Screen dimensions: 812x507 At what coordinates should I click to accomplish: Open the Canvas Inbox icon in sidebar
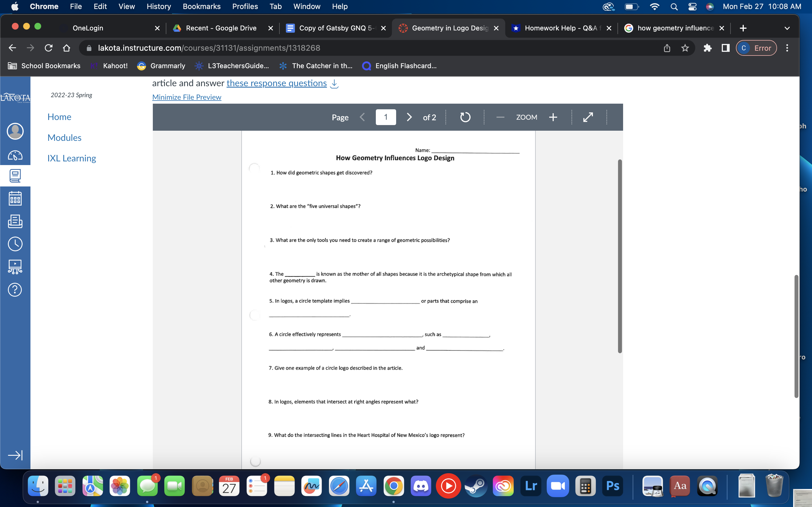pos(15,221)
